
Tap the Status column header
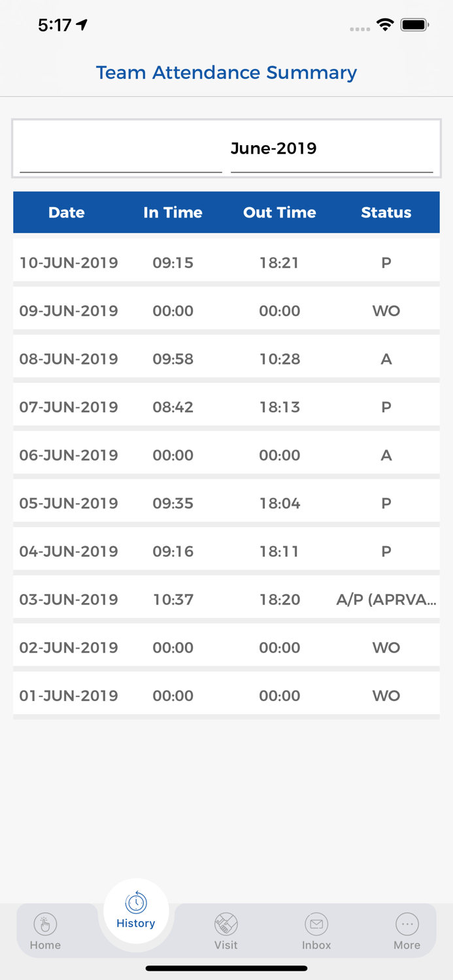(386, 212)
